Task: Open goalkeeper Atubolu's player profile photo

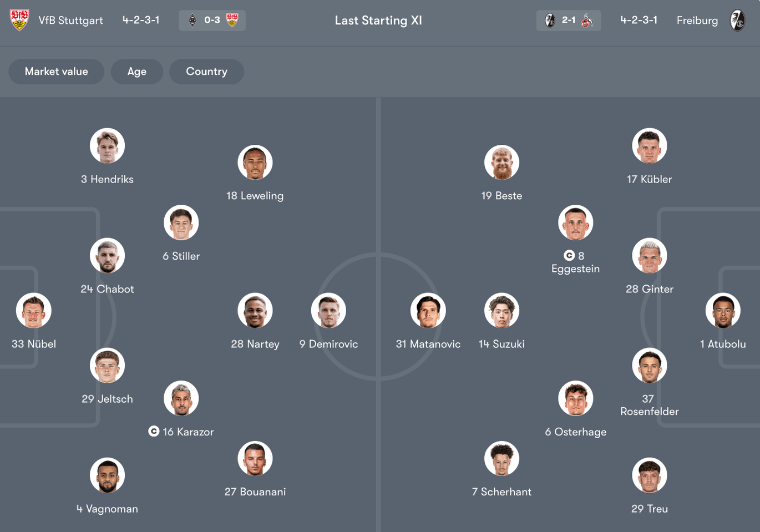Action: tap(723, 310)
